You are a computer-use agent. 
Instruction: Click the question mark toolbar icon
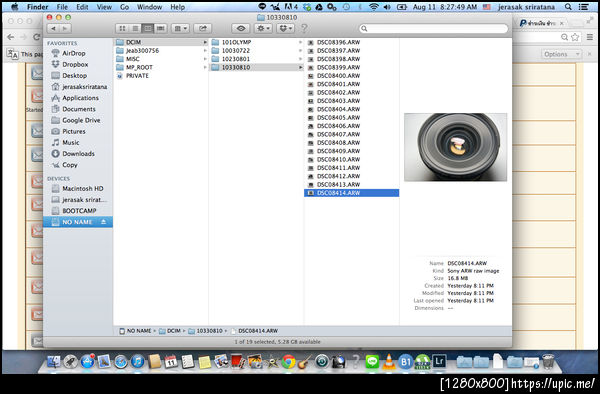point(304,28)
